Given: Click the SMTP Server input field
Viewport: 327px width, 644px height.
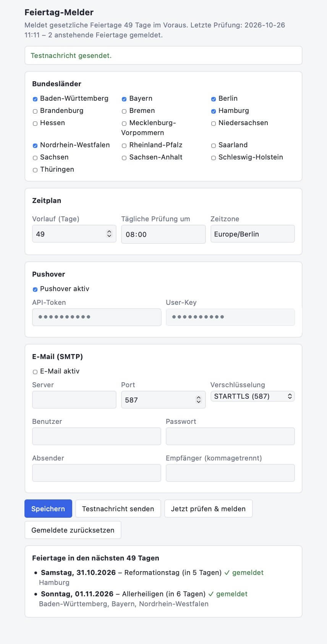Looking at the screenshot, I should click(x=74, y=400).
